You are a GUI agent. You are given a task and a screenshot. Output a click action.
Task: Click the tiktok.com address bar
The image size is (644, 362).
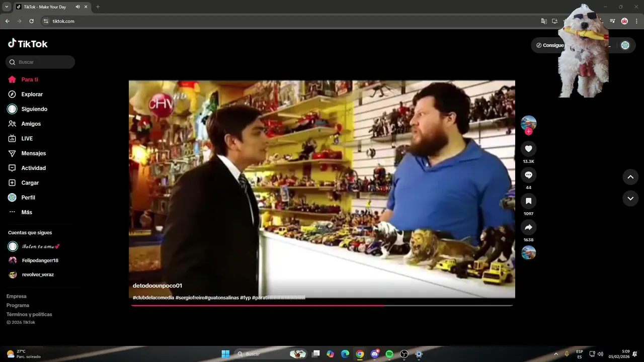click(x=63, y=21)
